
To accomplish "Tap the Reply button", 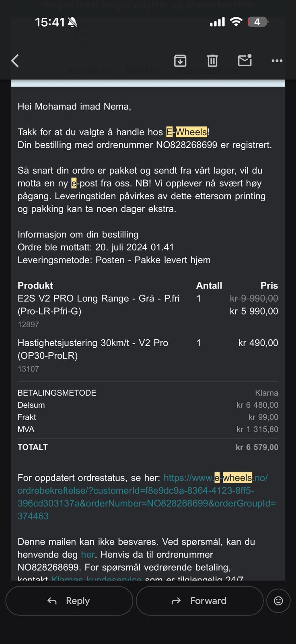I will (x=69, y=601).
